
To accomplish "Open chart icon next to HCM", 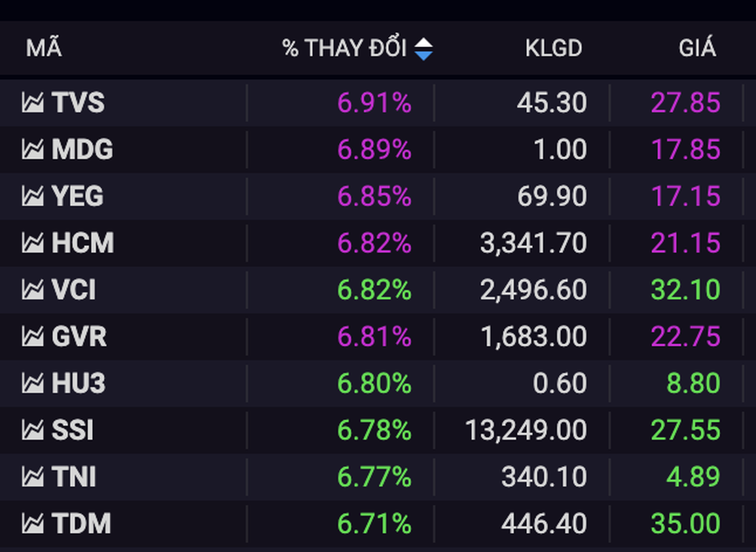I will click(33, 243).
